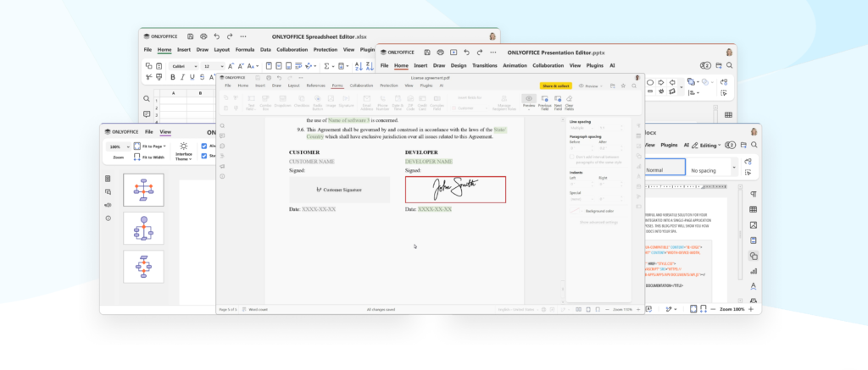The width and height of the screenshot is (868, 370).
Task: Open Calibri font name dropdown in Spreadsheet Editor
Action: coord(184,66)
